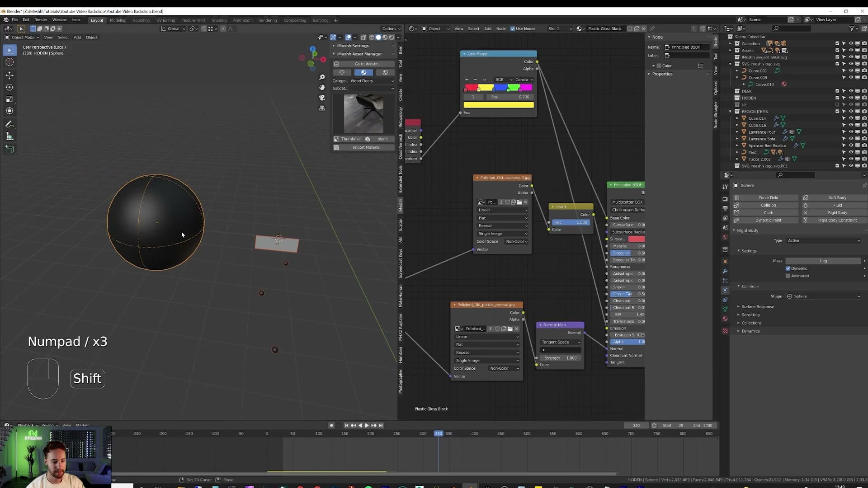Switch to the Modeling workspace tab

coord(118,20)
